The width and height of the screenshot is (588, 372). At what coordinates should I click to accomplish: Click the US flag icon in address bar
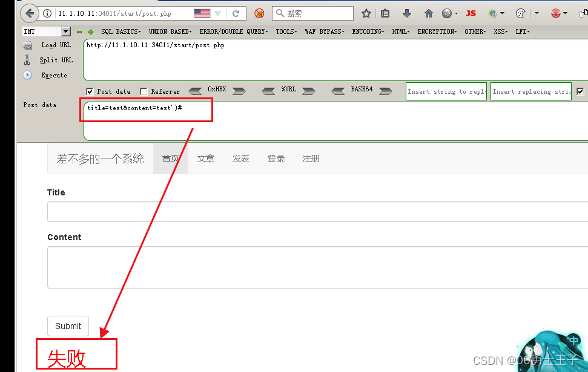coord(202,13)
